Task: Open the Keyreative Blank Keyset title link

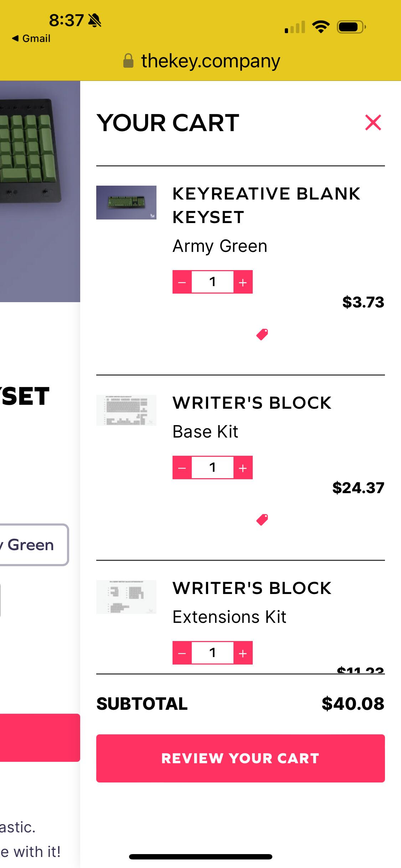Action: [266, 205]
